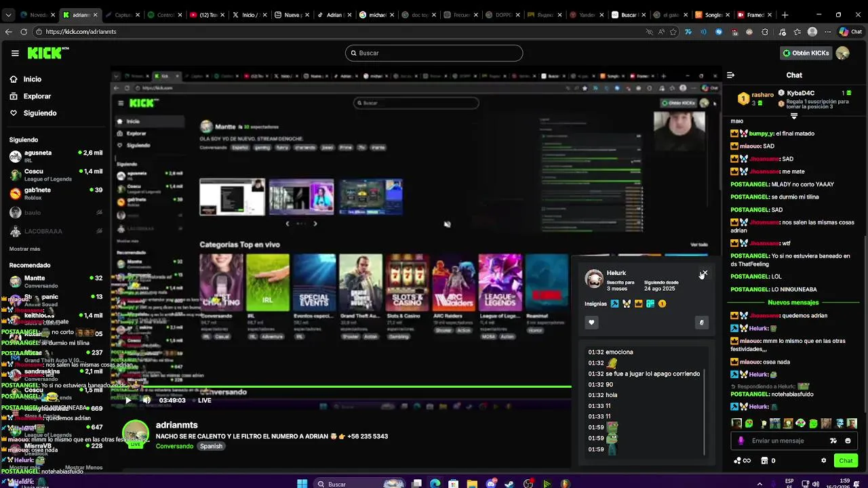Open Explorar in sidebar
868x488 pixels.
click(x=37, y=96)
